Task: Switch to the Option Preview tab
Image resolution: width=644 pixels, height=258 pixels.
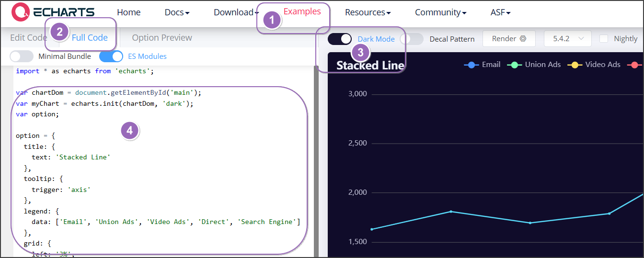Action: click(x=162, y=38)
